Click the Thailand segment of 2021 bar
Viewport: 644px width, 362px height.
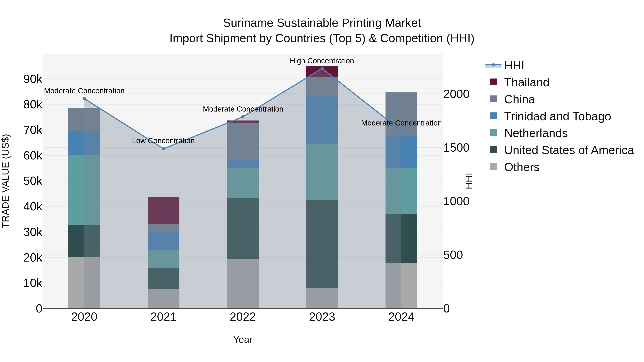tap(164, 210)
